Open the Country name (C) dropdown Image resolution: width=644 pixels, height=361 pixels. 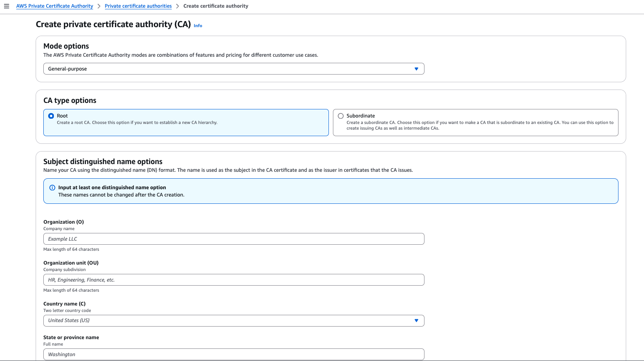[234, 320]
